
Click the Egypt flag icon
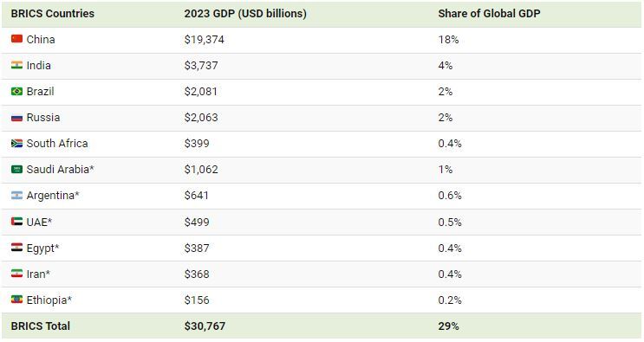click(x=16, y=248)
